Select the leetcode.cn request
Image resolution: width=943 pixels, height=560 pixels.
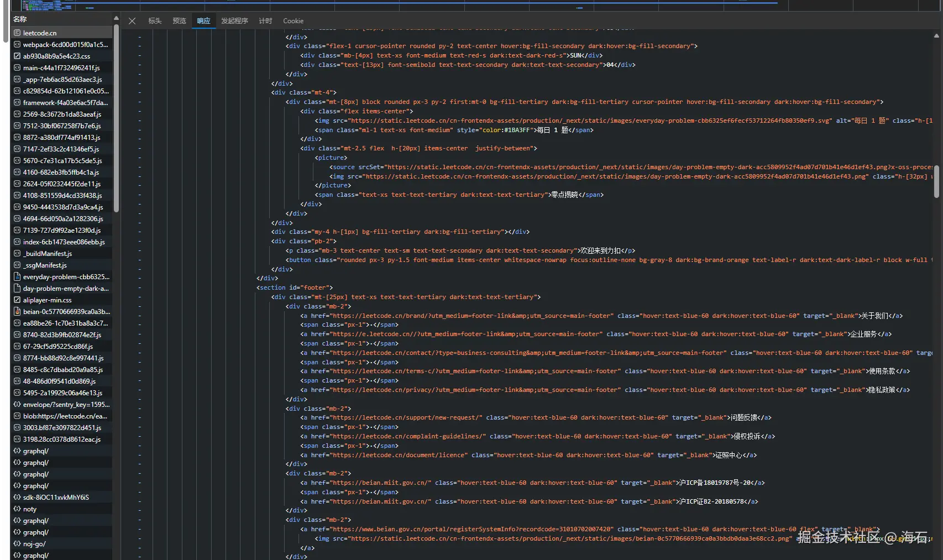pyautogui.click(x=62, y=33)
